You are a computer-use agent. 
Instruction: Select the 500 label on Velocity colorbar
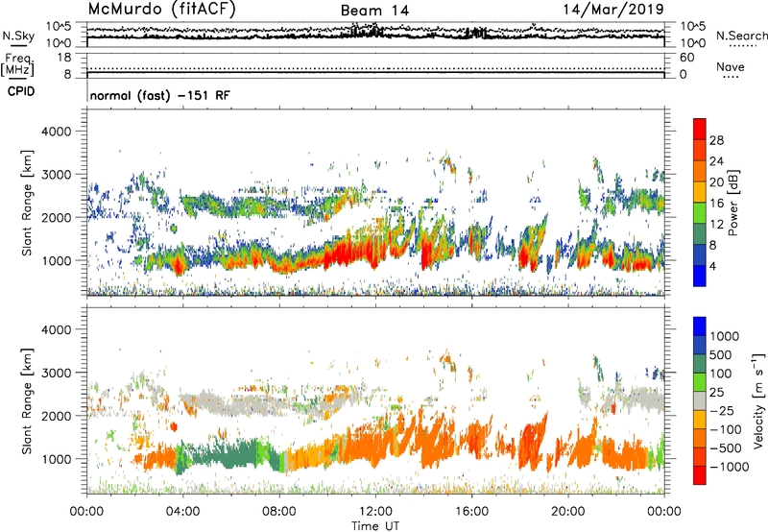coord(720,355)
